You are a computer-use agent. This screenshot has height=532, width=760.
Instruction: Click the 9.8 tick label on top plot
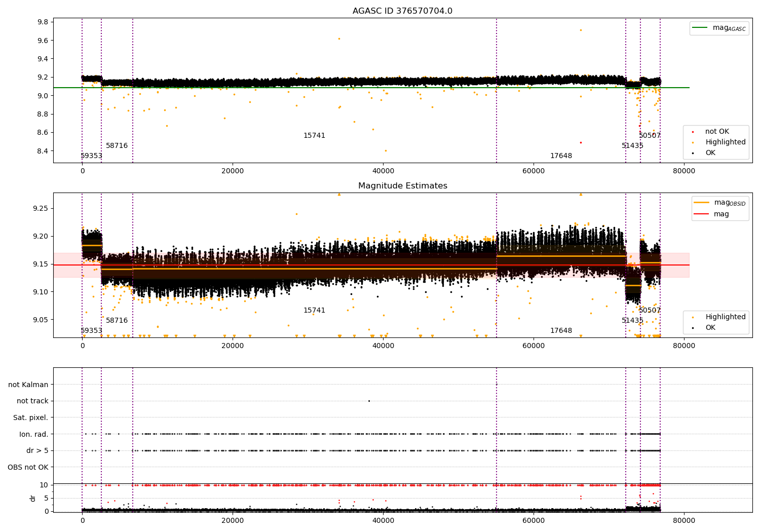tap(43, 22)
